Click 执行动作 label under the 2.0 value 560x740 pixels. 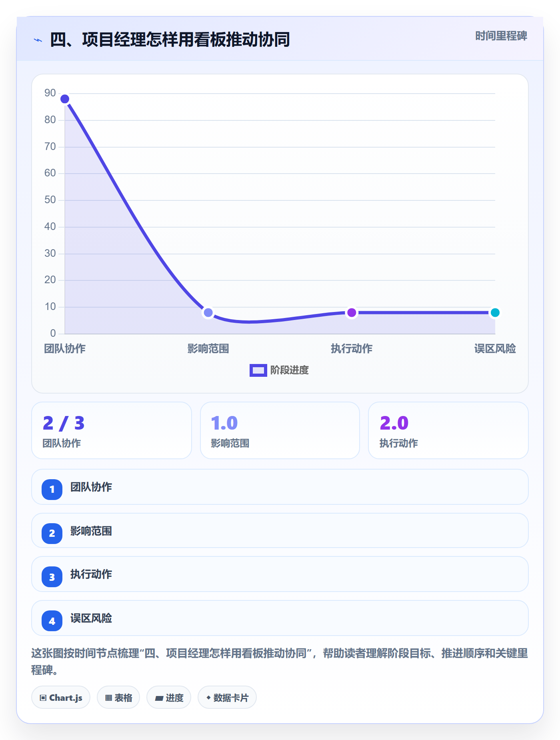pyautogui.click(x=398, y=443)
